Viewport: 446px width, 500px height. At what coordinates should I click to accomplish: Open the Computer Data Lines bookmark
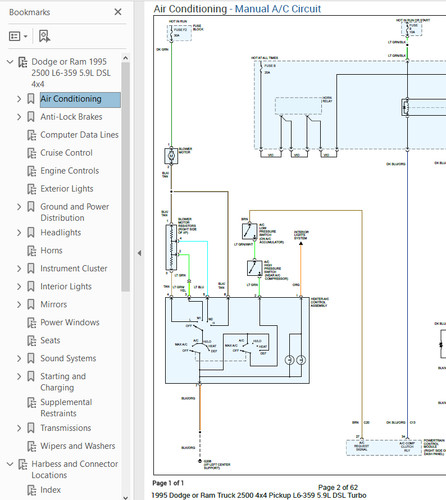click(79, 135)
